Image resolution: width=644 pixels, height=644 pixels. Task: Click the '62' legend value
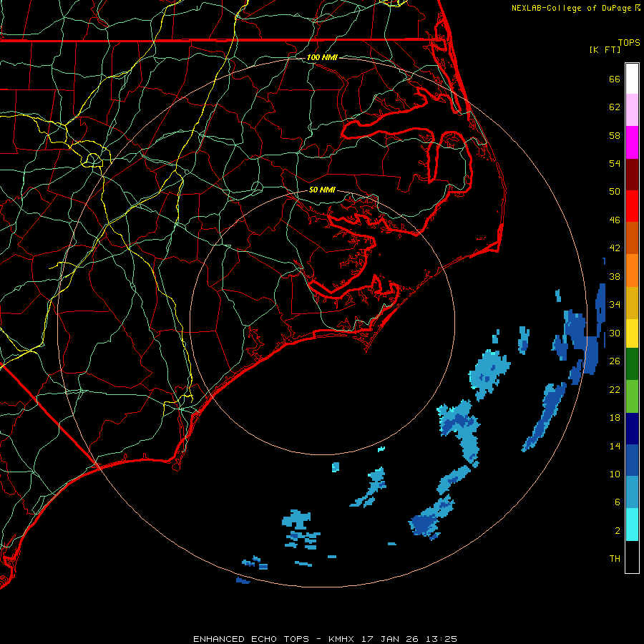[615, 107]
